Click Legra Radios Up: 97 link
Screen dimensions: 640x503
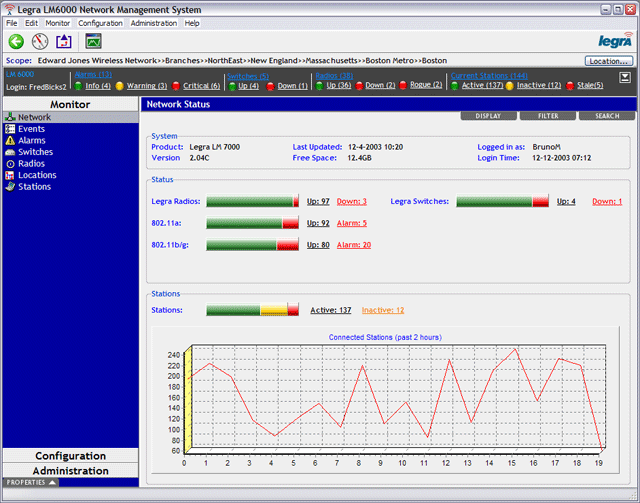(x=318, y=201)
